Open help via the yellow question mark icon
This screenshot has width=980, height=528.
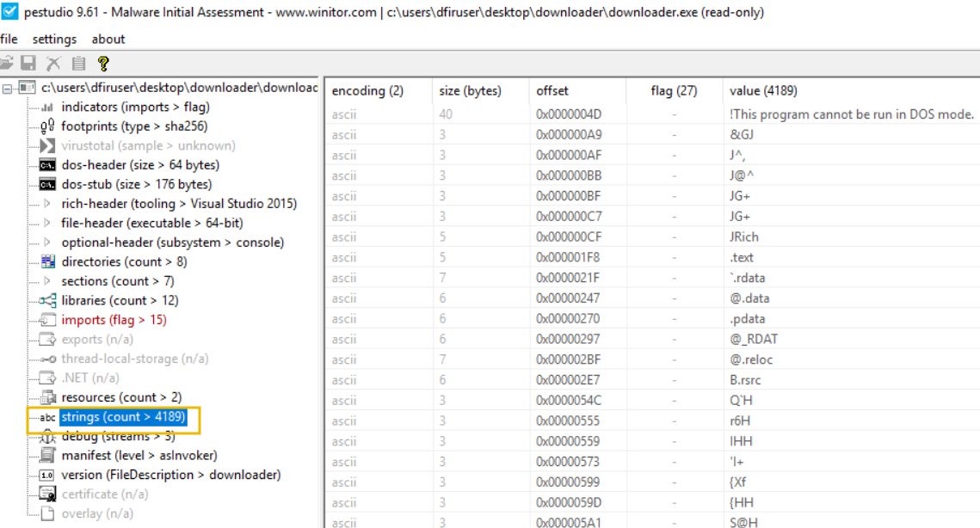coord(103,62)
